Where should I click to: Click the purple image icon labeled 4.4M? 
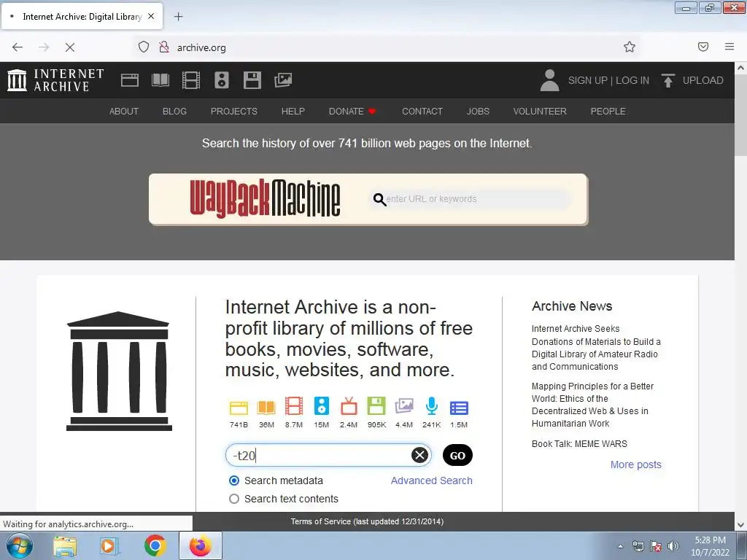(404, 406)
